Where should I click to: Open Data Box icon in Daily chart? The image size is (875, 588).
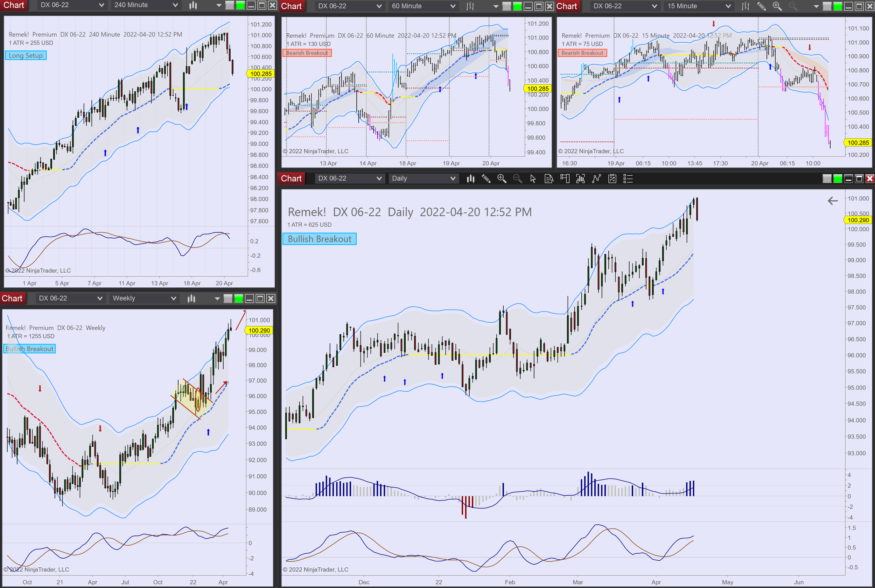tap(549, 179)
